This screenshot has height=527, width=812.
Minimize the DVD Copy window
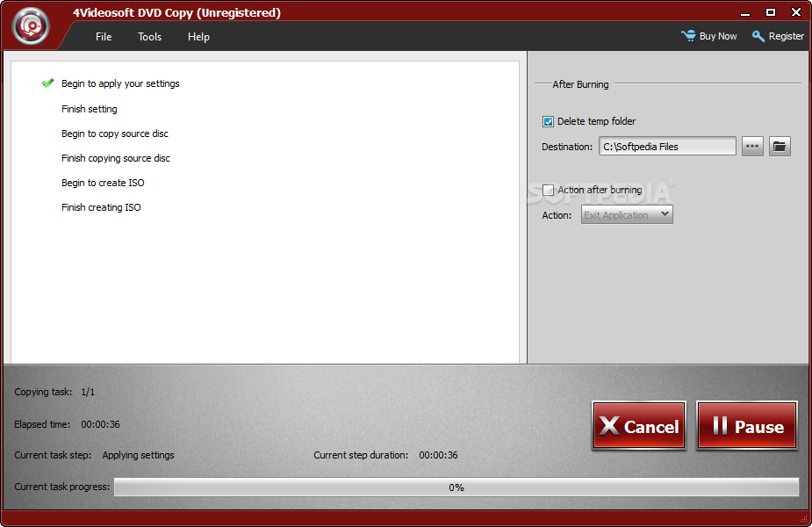[x=745, y=13]
